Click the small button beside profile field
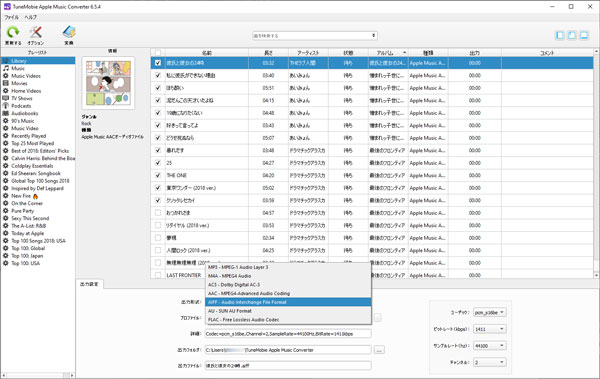 [x=377, y=318]
